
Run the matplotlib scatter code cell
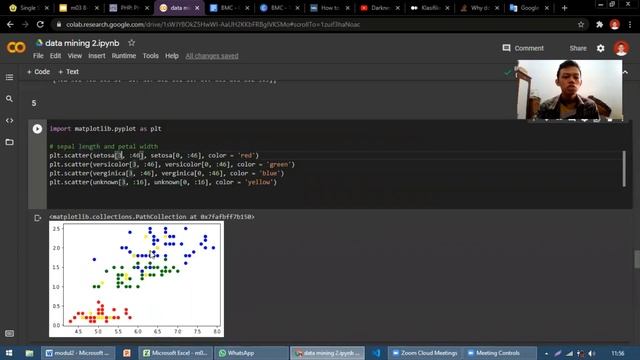click(x=37, y=129)
